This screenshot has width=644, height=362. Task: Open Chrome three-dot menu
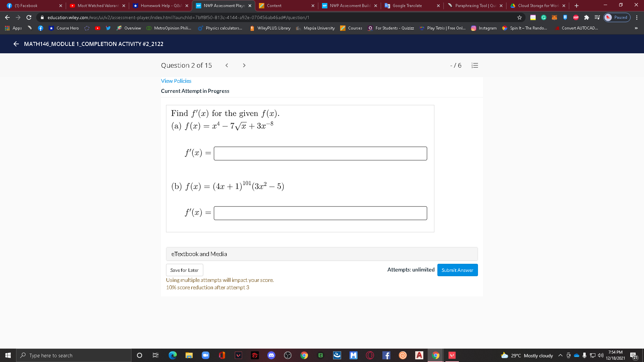click(637, 17)
